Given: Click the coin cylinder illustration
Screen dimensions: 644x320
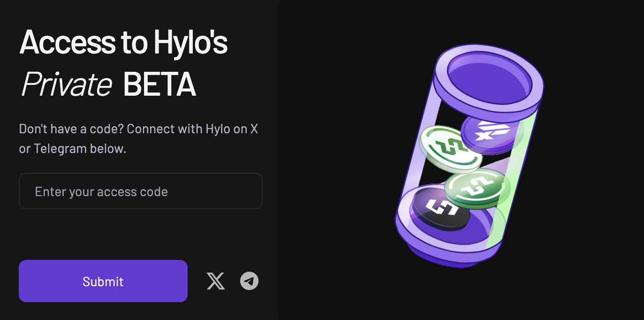Looking at the screenshot, I should (470, 156).
